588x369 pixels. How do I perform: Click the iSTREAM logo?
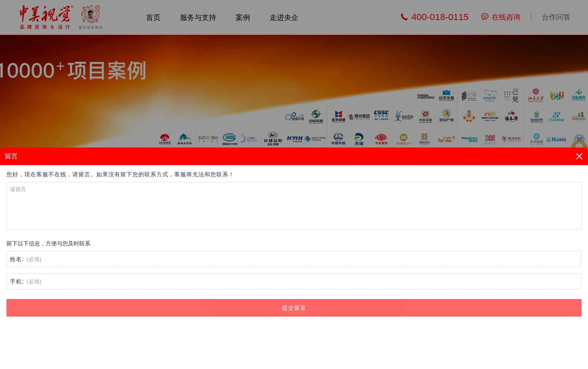tap(536, 117)
